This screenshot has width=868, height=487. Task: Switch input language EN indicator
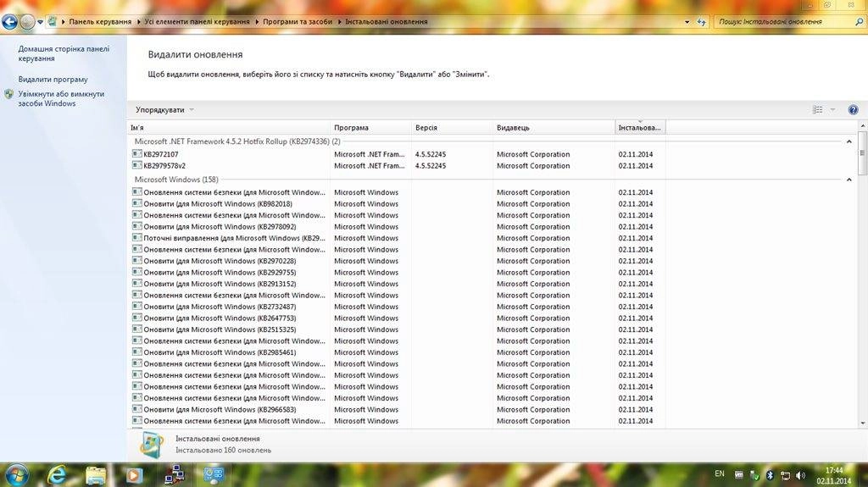(720, 473)
